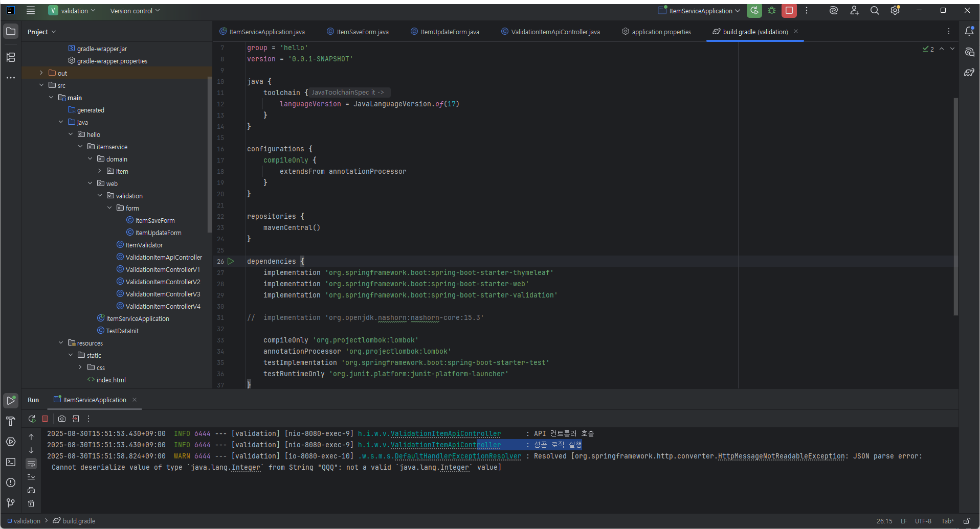Viewport: 980px width, 529px height.
Task: Show more tool windows ellipsis
Action: (x=11, y=78)
